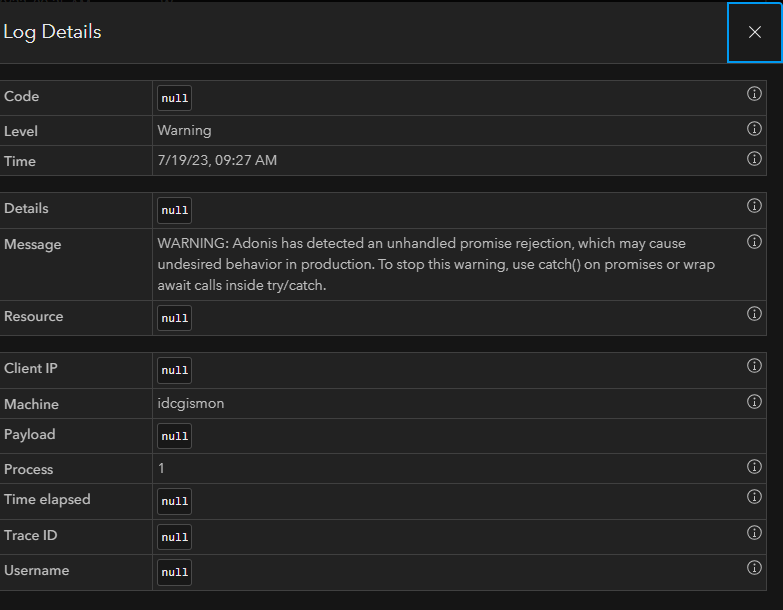The image size is (783, 610).
Task: Open the Trace ID info icon
Action: (x=754, y=533)
